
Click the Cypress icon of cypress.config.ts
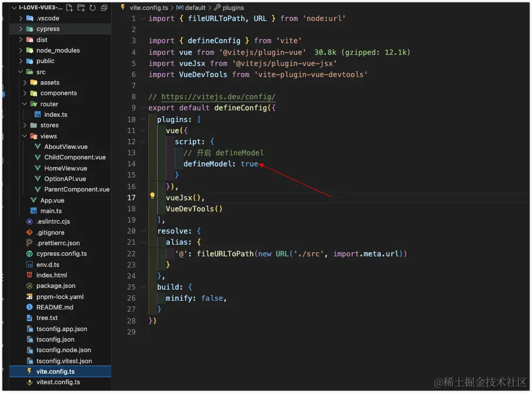coord(30,253)
